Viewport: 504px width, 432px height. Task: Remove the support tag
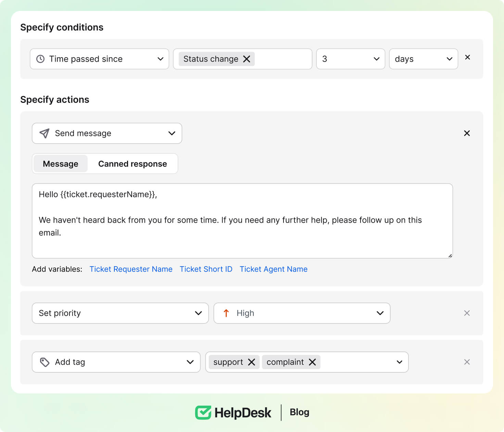251,362
